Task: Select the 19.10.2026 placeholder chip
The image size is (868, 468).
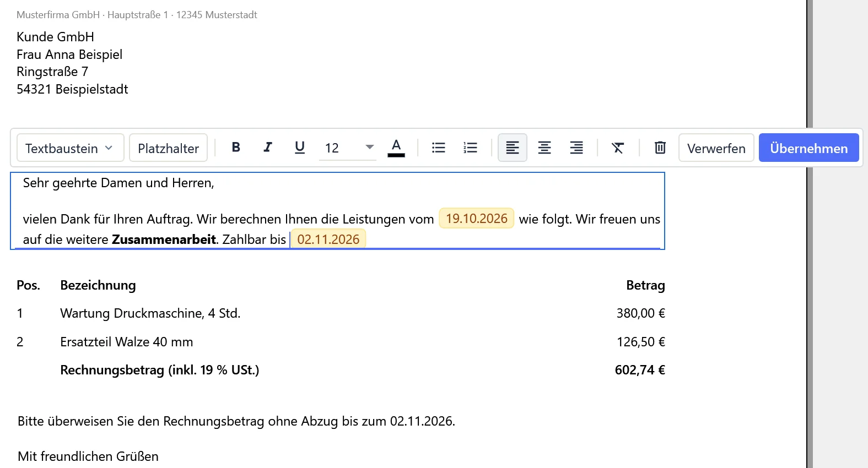Action: 477,219
